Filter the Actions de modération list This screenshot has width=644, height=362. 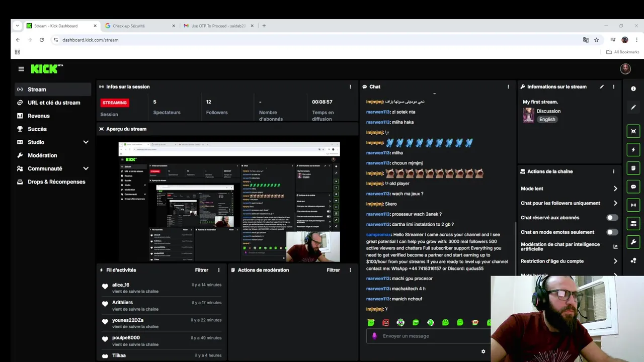coord(334,270)
